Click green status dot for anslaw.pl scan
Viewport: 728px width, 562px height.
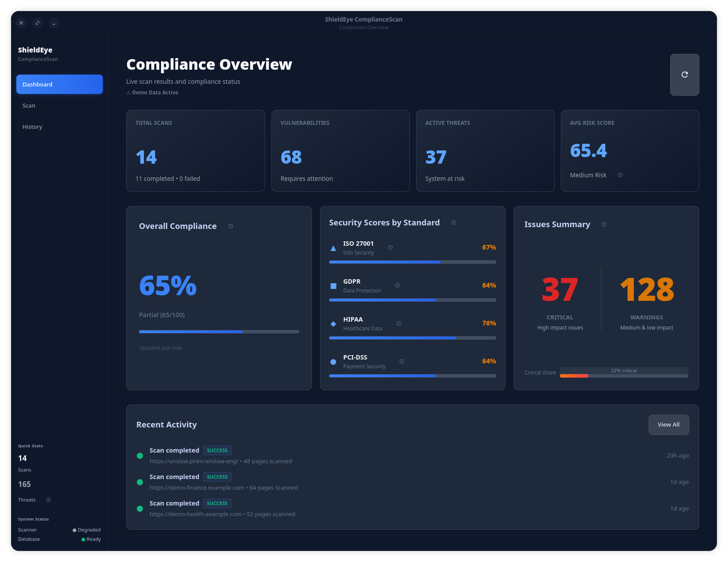click(140, 456)
